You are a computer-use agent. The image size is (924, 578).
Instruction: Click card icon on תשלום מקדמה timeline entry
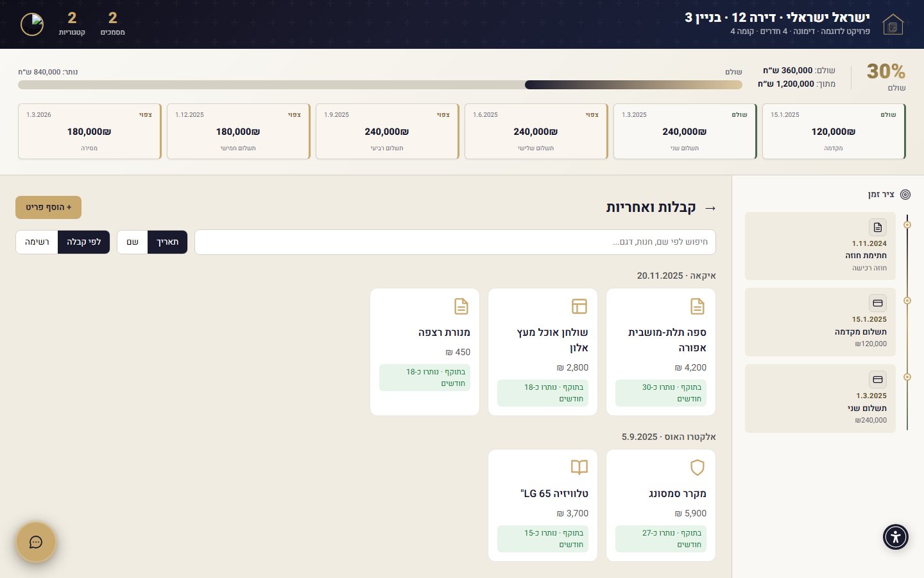(x=878, y=303)
